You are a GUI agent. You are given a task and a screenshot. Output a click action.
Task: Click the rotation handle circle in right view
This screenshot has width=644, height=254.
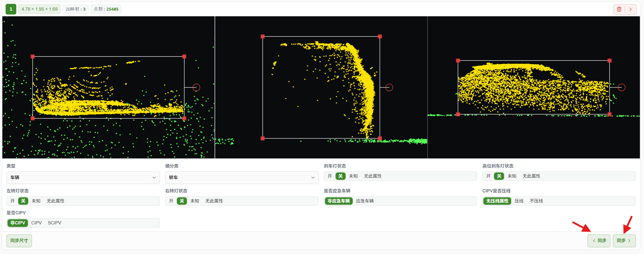(x=622, y=87)
